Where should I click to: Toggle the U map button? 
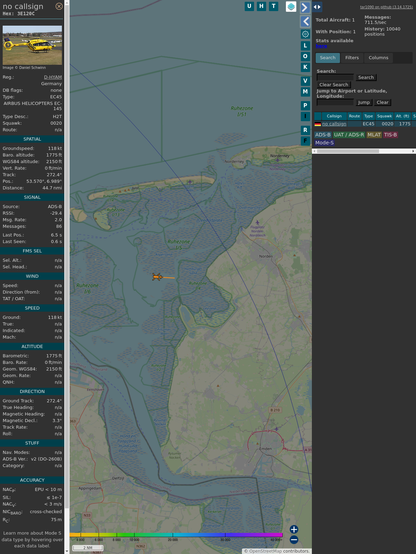(x=249, y=6)
